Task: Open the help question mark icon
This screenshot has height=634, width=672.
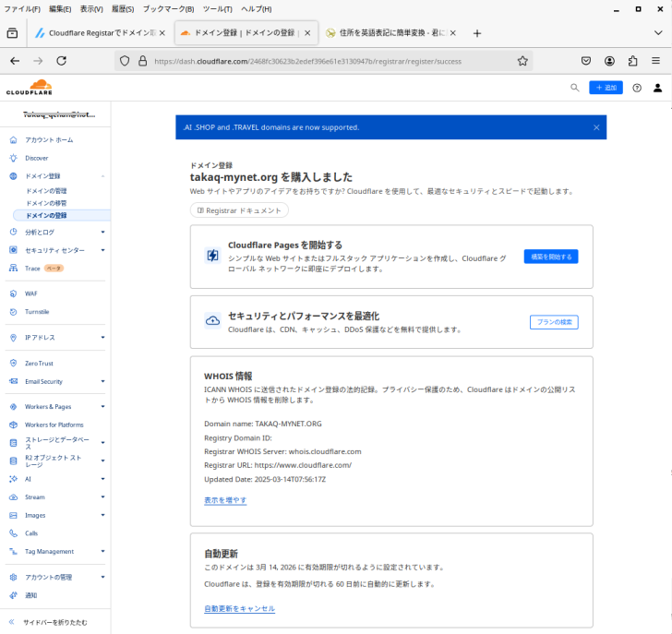Action: [x=637, y=88]
